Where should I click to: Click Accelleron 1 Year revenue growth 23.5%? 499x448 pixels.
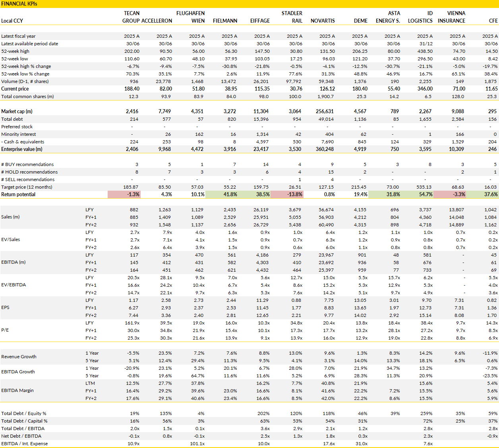point(165,353)
